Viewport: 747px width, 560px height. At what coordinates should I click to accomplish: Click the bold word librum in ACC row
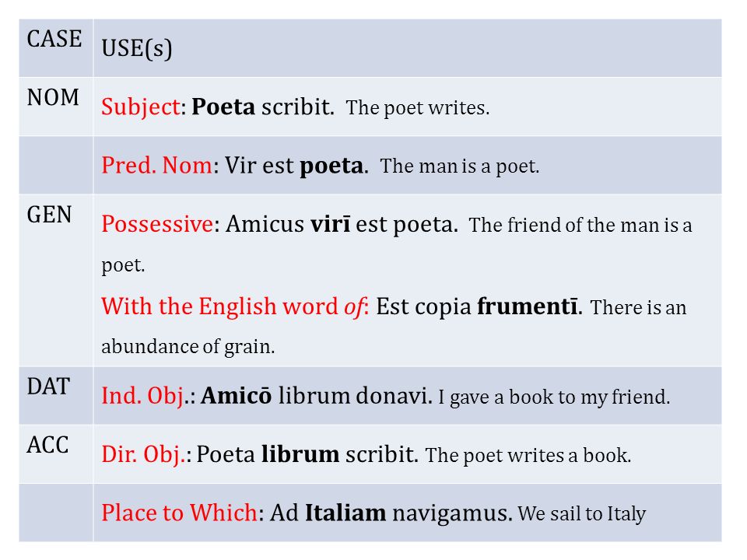[x=300, y=454]
